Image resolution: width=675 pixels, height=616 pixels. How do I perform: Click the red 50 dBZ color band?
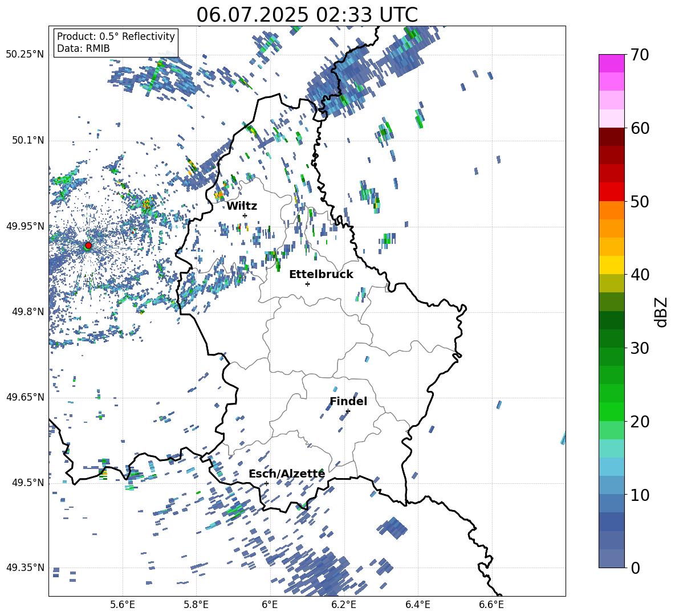[612, 192]
